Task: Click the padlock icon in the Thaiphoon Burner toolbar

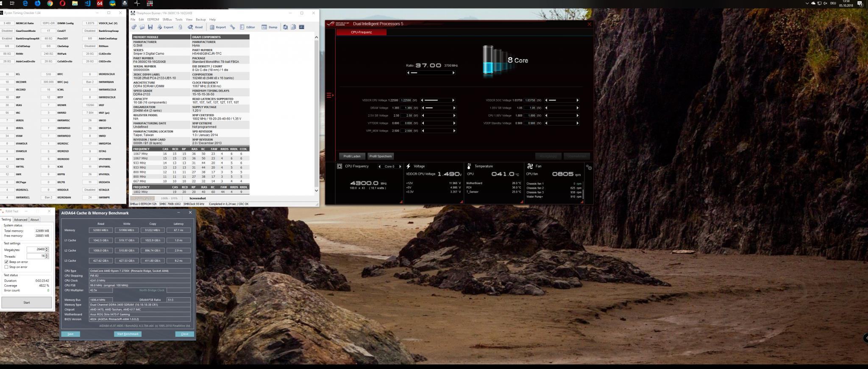Action: (x=180, y=27)
